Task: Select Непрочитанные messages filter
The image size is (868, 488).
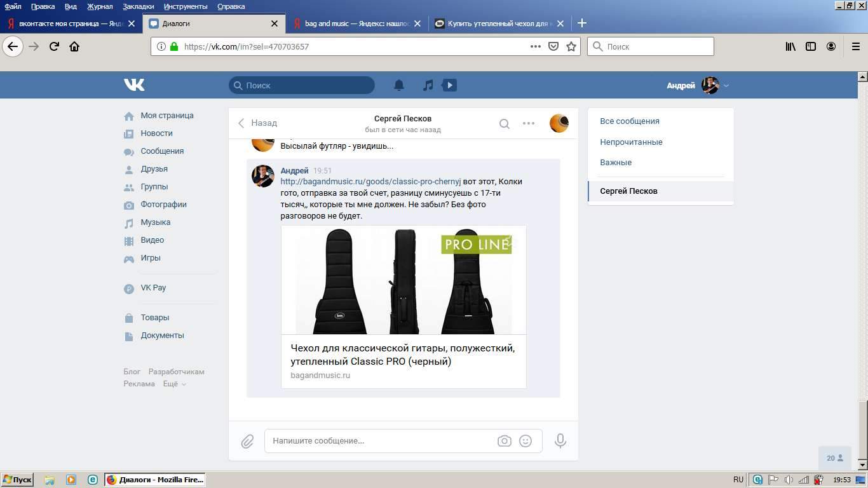Action: (631, 142)
